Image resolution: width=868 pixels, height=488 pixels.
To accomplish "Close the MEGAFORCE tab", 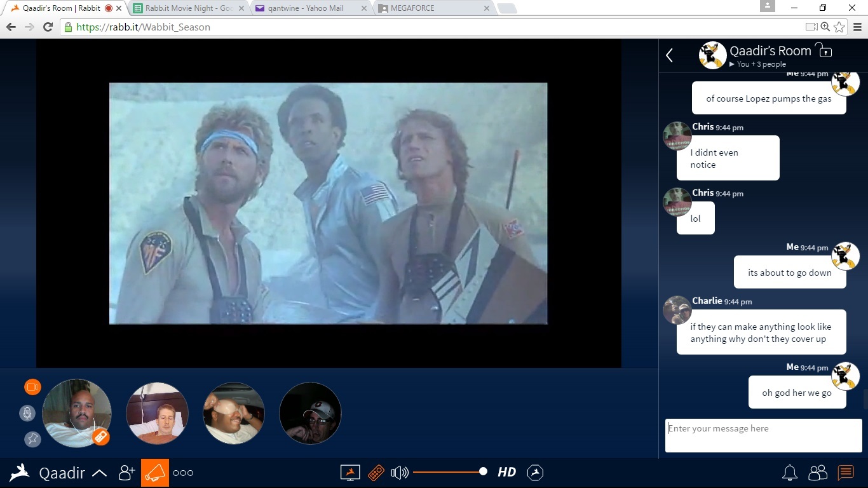I will click(486, 8).
